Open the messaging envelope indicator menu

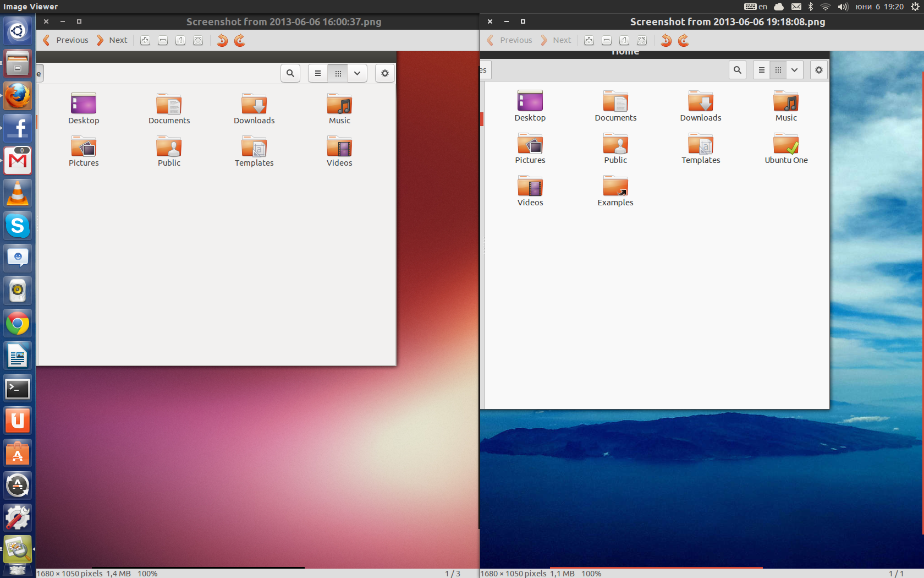796,7
